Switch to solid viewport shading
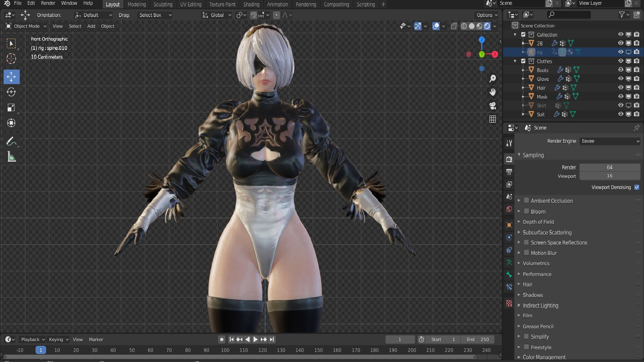 click(472, 26)
